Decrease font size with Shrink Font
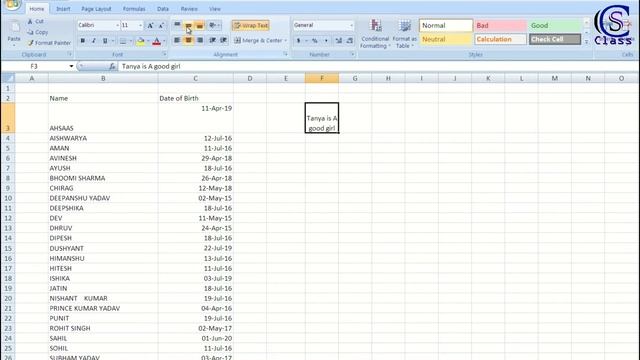Viewport: 640px width, 360px height. pos(161,25)
